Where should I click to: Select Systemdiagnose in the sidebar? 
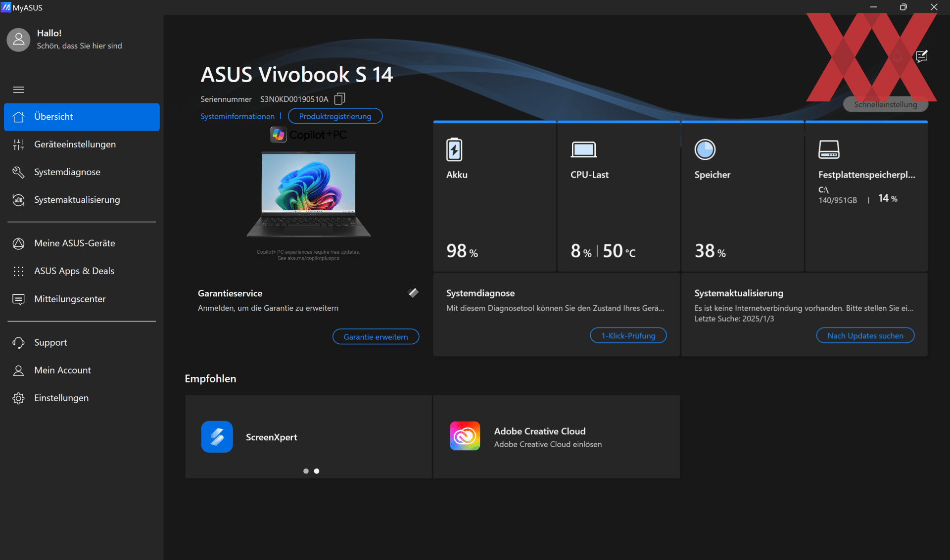click(82, 172)
